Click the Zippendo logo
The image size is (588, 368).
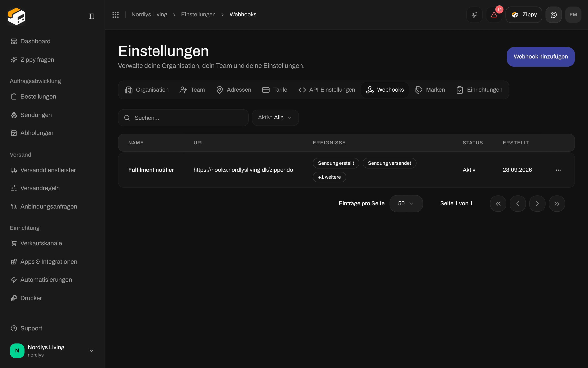16,16
